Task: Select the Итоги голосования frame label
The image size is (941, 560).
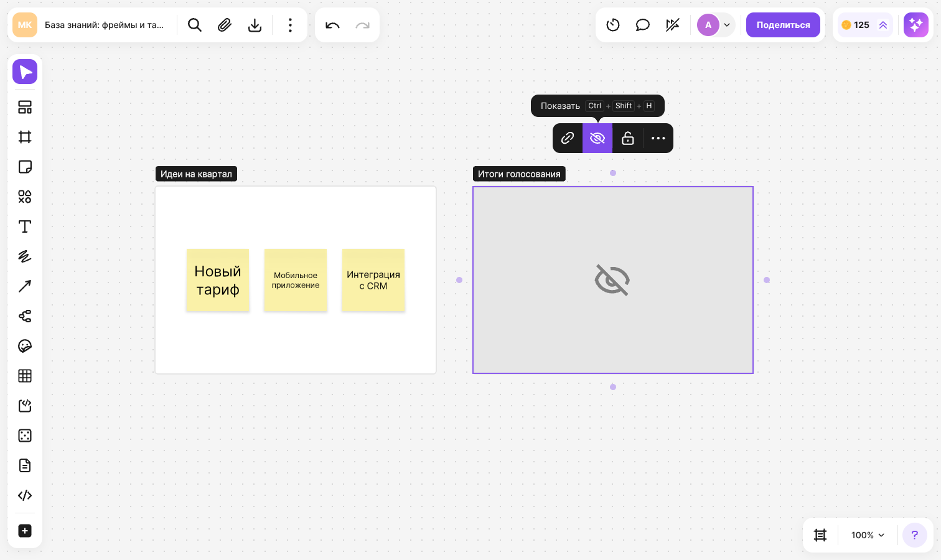Action: click(x=519, y=174)
